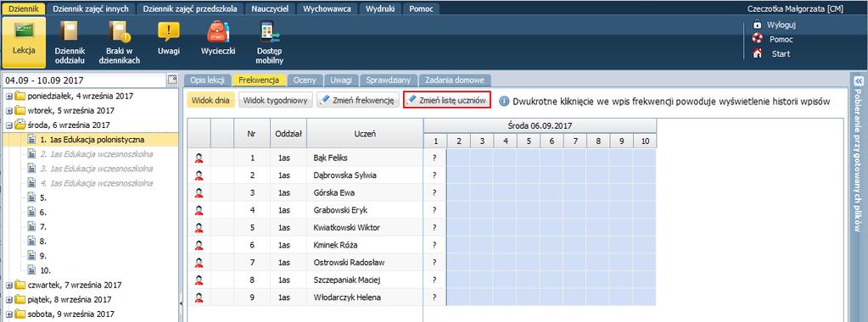Click document icon of lesson 10.

point(32,270)
